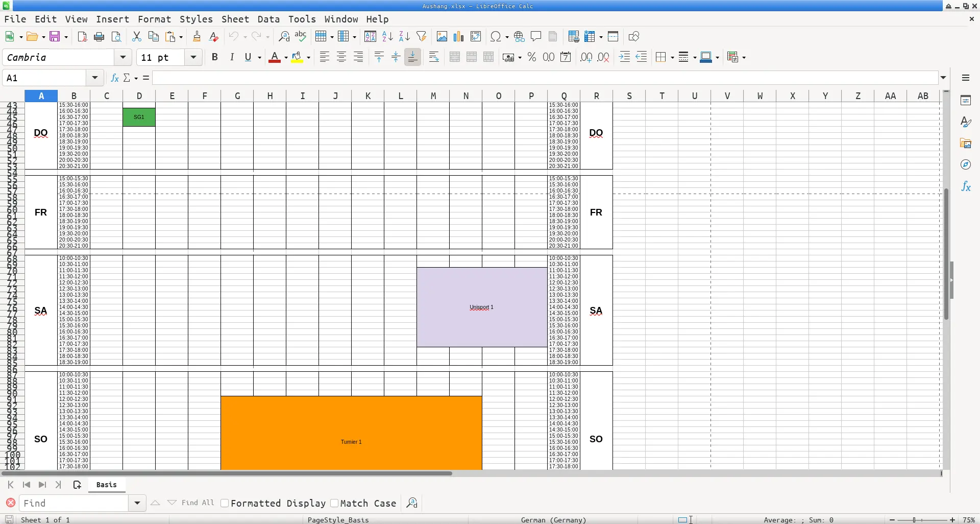
Task: Click the Cut scissors icon
Action: pos(136,36)
